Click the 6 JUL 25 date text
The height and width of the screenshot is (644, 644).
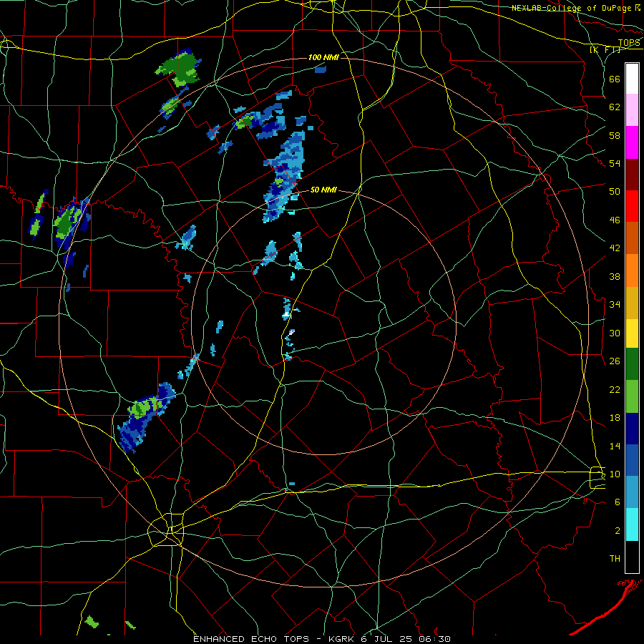(x=387, y=639)
